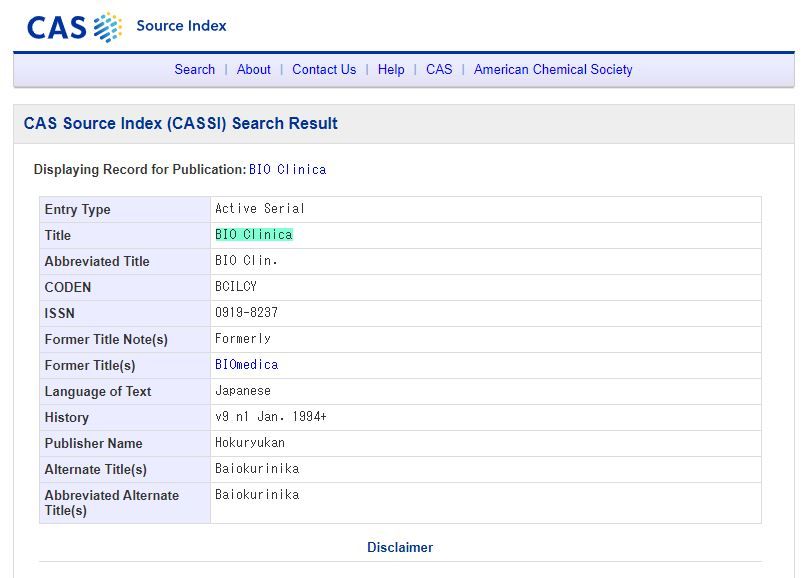Open the Search menu link
This screenshot has height=578, width=804.
click(194, 69)
